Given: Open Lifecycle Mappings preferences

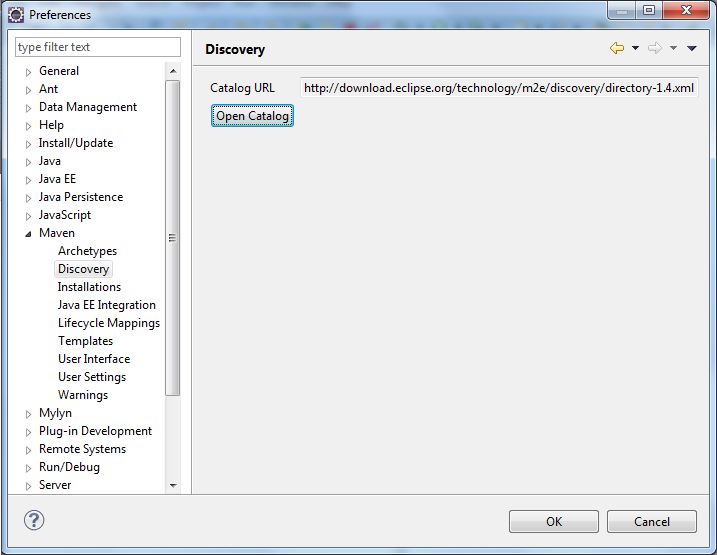Looking at the screenshot, I should (x=109, y=323).
